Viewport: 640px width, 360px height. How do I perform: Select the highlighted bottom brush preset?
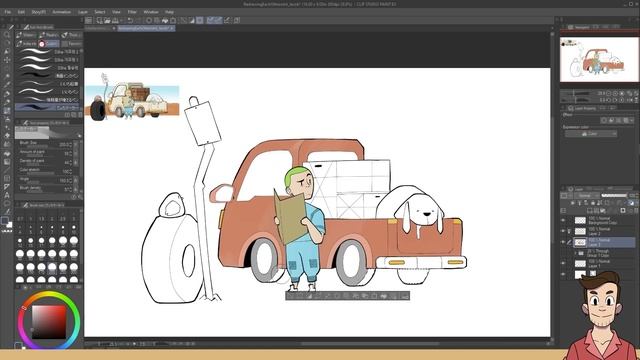pos(47,108)
